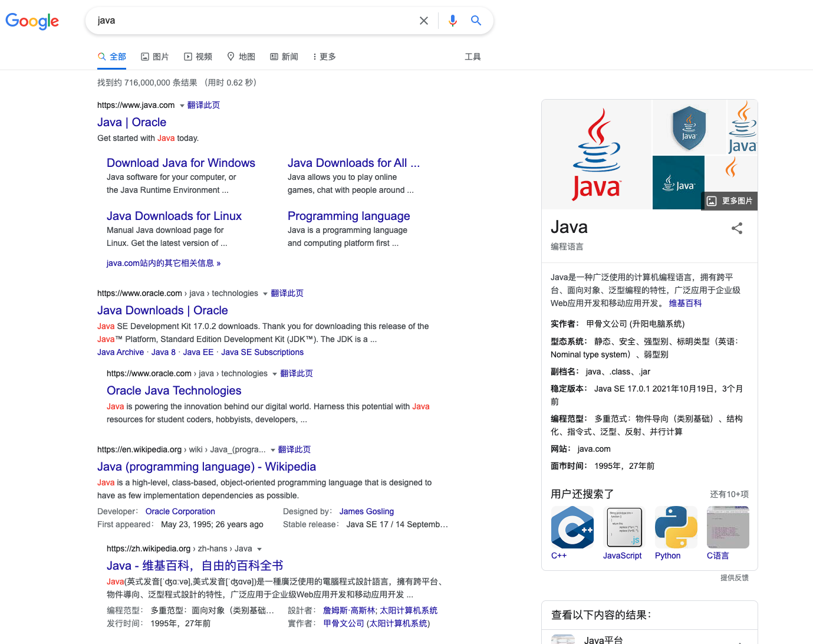The image size is (813, 644).
Task: Open the Programming language sitelink
Action: point(349,216)
